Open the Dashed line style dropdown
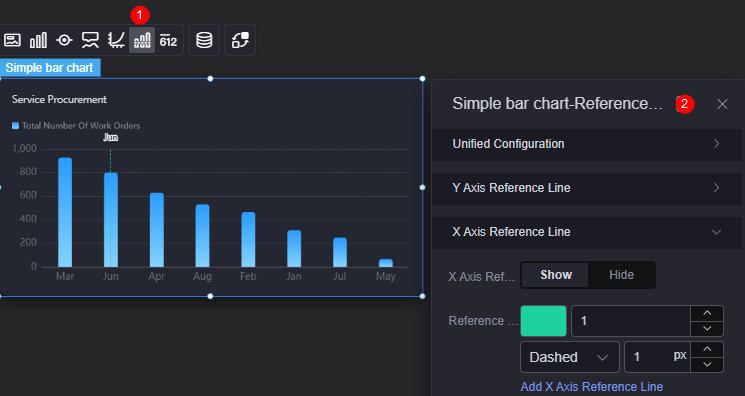745x396 pixels. coord(570,357)
